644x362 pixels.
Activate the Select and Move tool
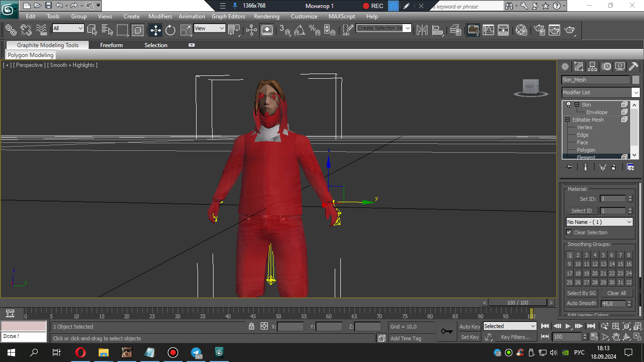[156, 30]
